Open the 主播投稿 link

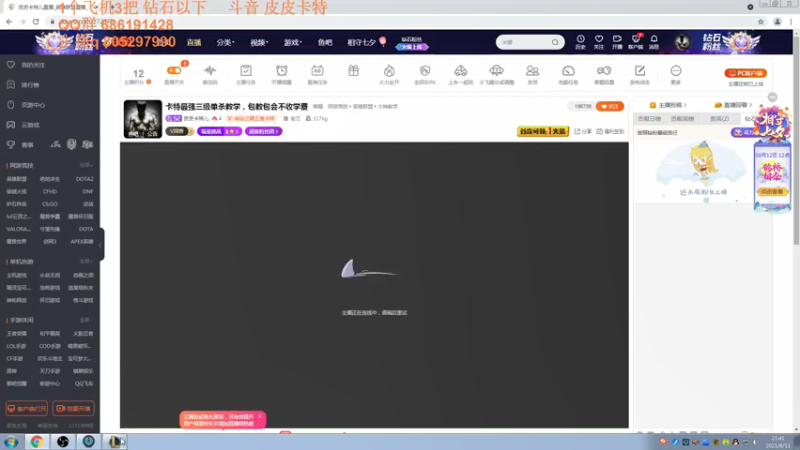coord(668,105)
